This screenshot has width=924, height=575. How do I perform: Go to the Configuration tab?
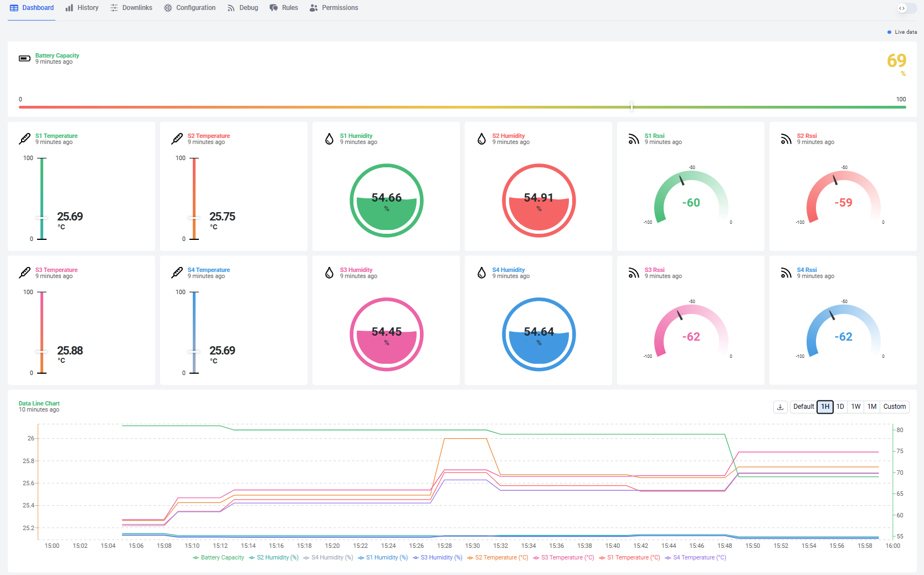point(190,8)
